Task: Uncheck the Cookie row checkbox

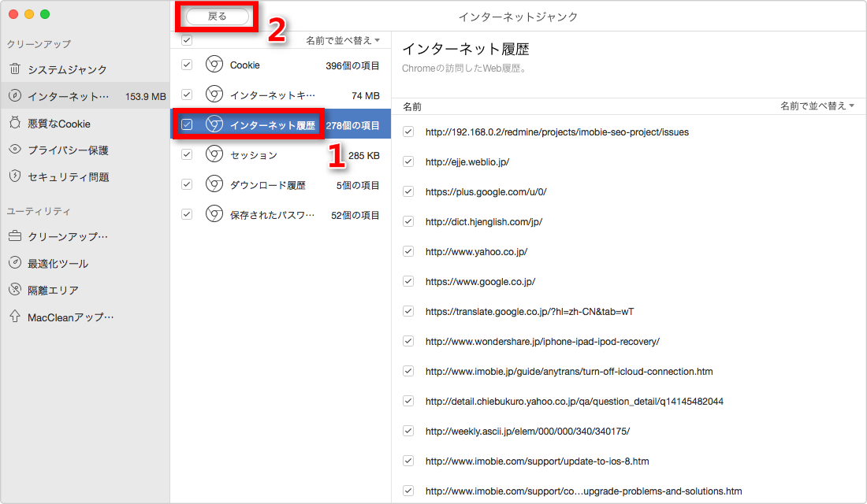Action: tap(187, 65)
